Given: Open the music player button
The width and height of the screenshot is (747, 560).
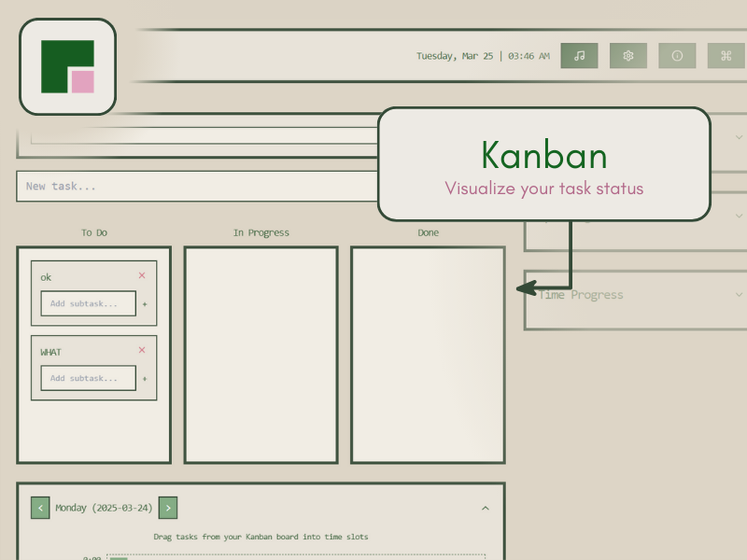Looking at the screenshot, I should (x=579, y=56).
